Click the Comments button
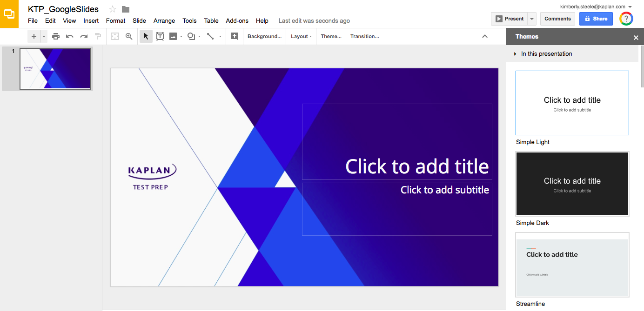Viewport: 644px width, 311px height. (557, 19)
